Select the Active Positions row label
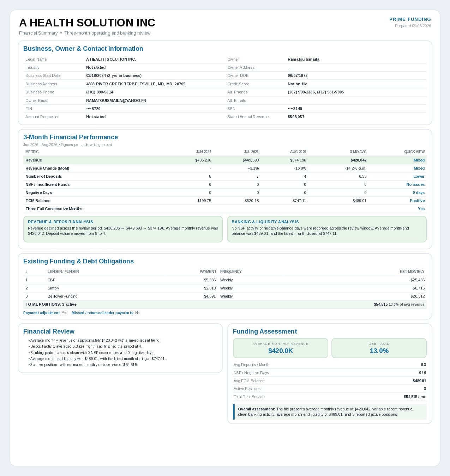This screenshot has width=450, height=476. click(x=247, y=389)
